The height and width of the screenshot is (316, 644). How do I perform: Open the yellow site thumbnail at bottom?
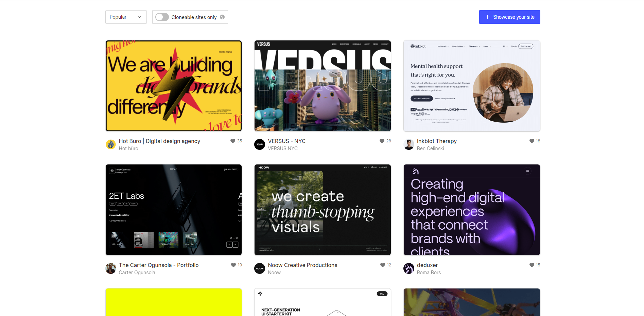point(174,302)
